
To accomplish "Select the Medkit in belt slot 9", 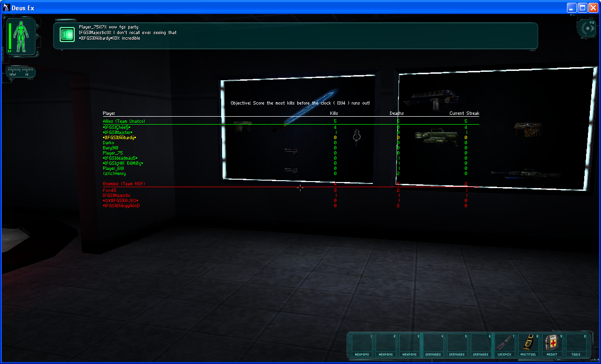I will coord(552,345).
